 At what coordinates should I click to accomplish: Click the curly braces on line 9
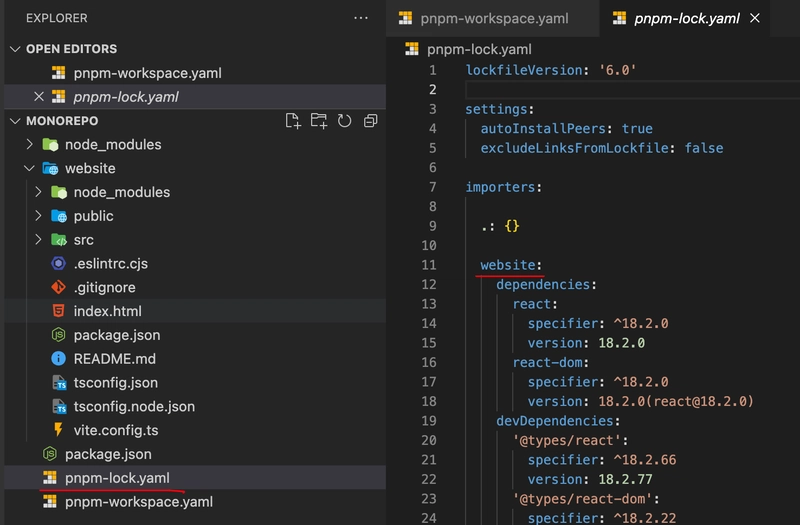tap(512, 226)
